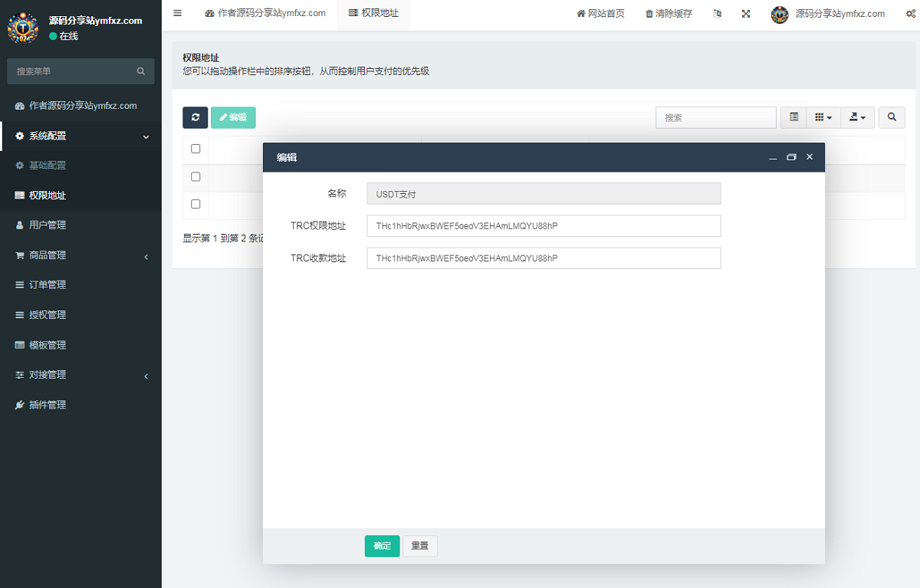The width and height of the screenshot is (920, 588).
Task: Click magnifier search button beside toolbar
Action: pyautogui.click(x=892, y=117)
